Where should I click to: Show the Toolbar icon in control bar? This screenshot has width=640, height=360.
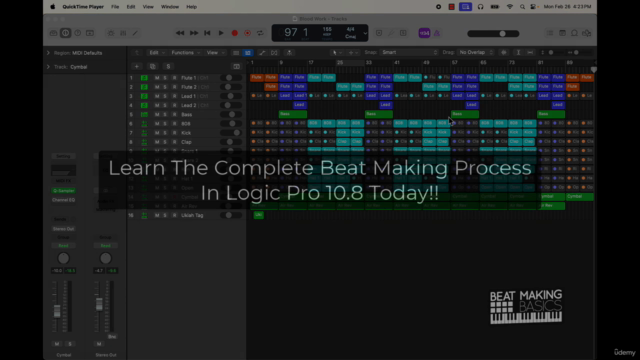click(90, 33)
